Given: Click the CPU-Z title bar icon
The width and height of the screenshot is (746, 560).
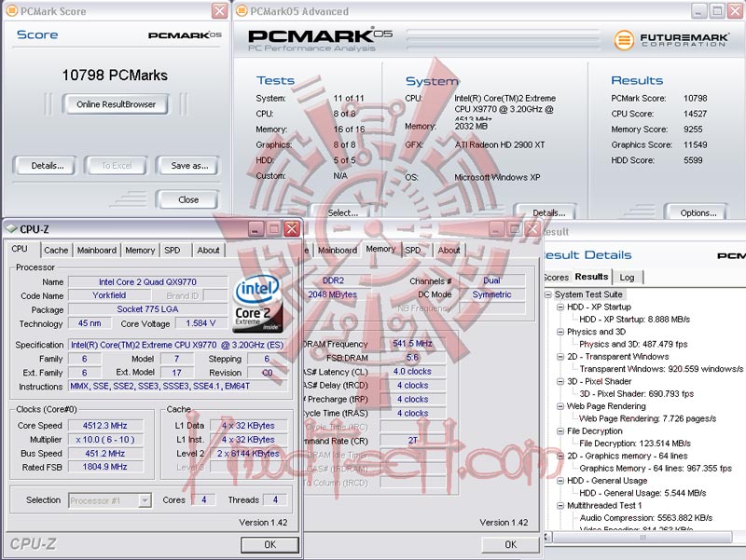Looking at the screenshot, I should click(11, 228).
